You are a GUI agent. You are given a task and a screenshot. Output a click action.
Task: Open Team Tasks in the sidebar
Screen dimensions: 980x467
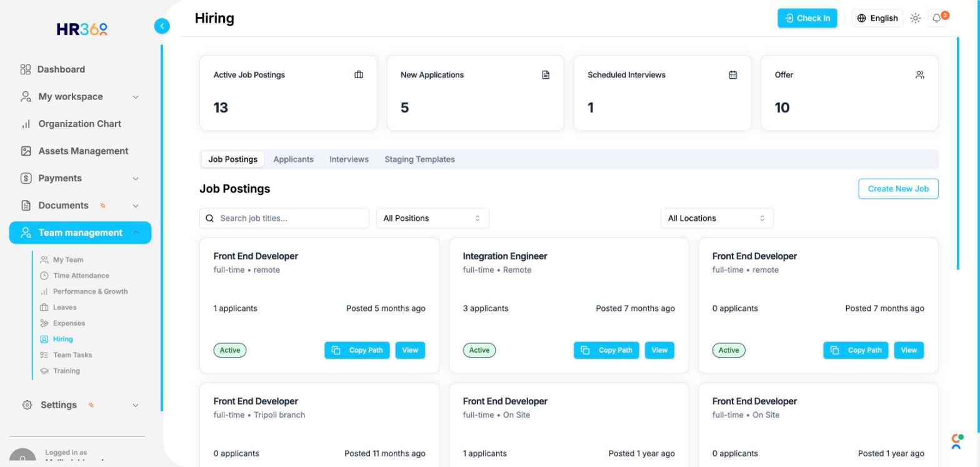click(72, 355)
